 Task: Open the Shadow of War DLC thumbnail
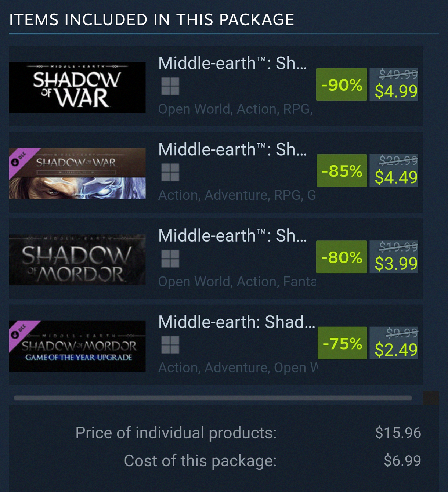[77, 174]
